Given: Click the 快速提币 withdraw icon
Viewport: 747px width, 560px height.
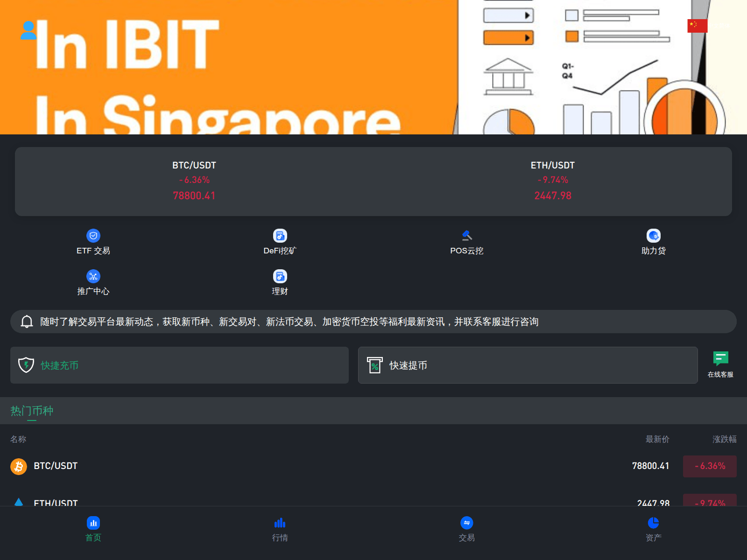Looking at the screenshot, I should tap(374, 365).
